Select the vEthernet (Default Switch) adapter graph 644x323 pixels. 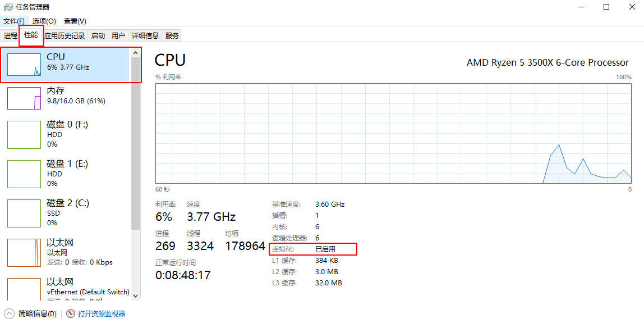pos(24,289)
